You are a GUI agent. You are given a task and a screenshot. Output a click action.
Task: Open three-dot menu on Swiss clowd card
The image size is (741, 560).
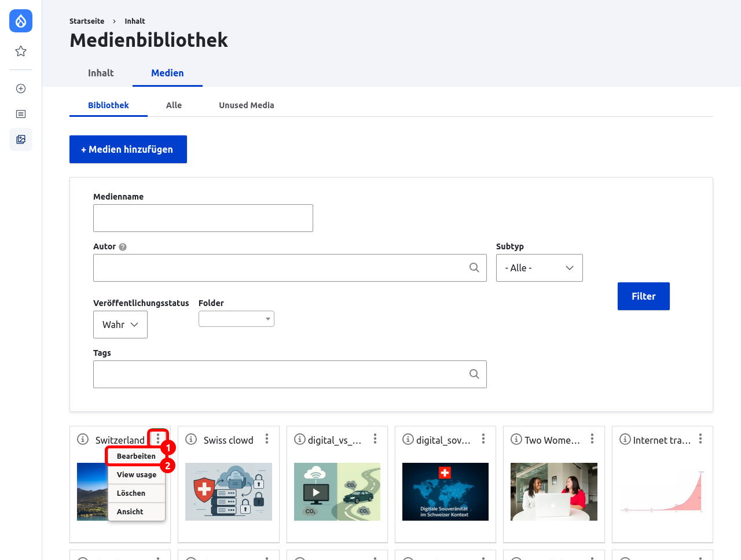[x=267, y=439]
